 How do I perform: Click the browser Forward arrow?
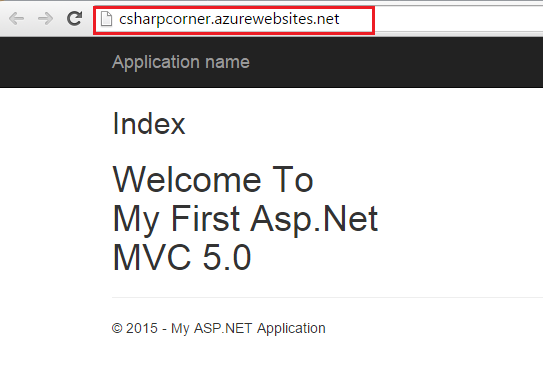coord(45,19)
